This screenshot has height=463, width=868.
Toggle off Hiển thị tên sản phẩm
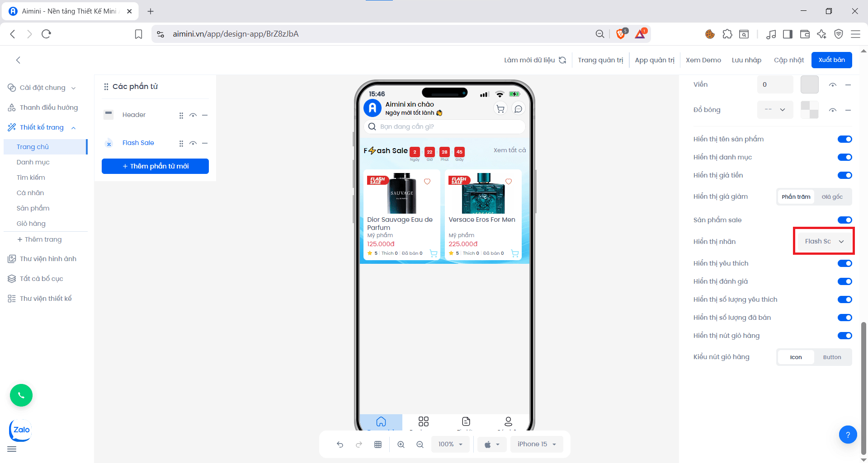pos(844,139)
